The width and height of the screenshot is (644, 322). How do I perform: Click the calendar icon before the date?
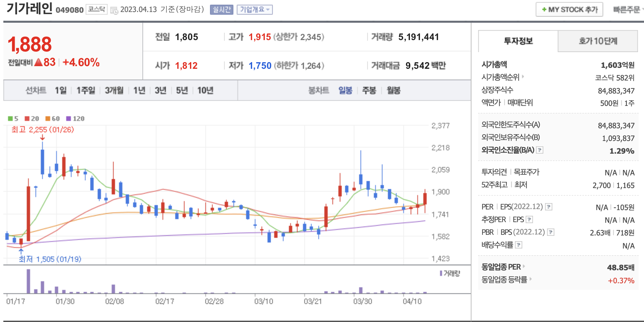(x=114, y=10)
